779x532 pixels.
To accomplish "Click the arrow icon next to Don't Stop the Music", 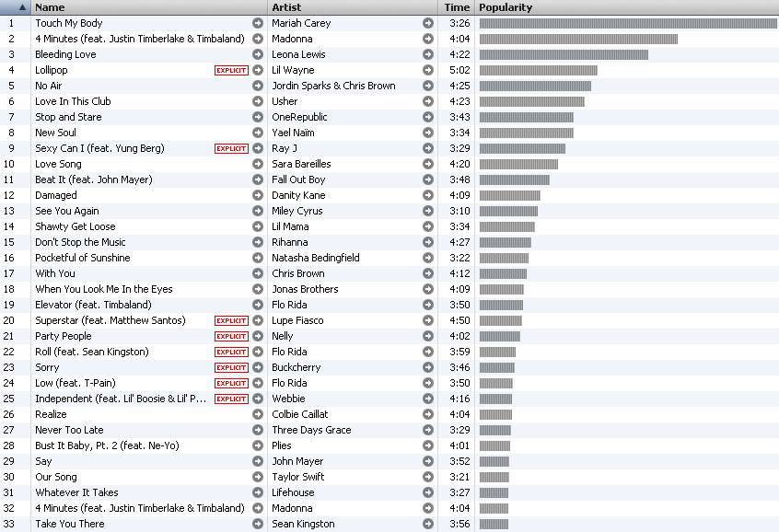I will pyautogui.click(x=257, y=242).
